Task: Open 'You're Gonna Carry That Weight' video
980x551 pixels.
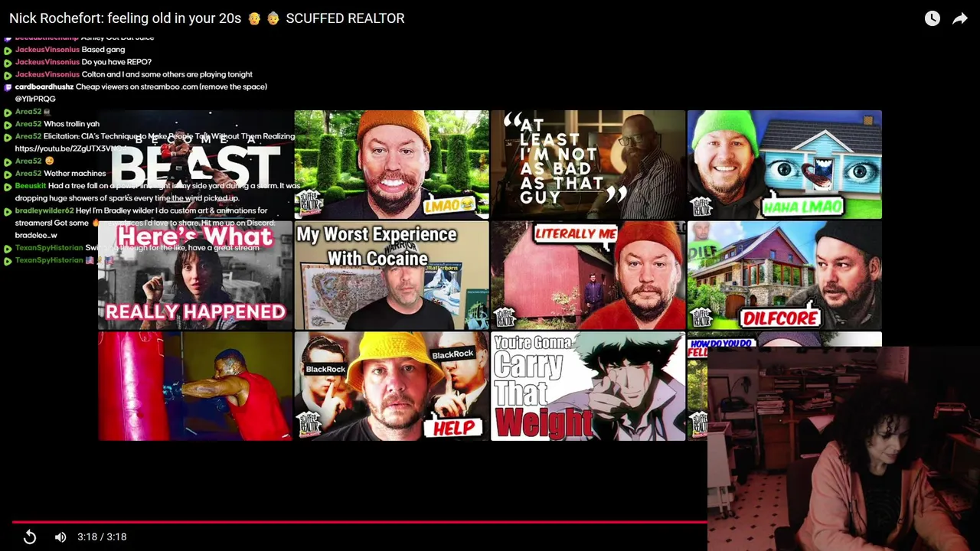Action: pos(588,386)
